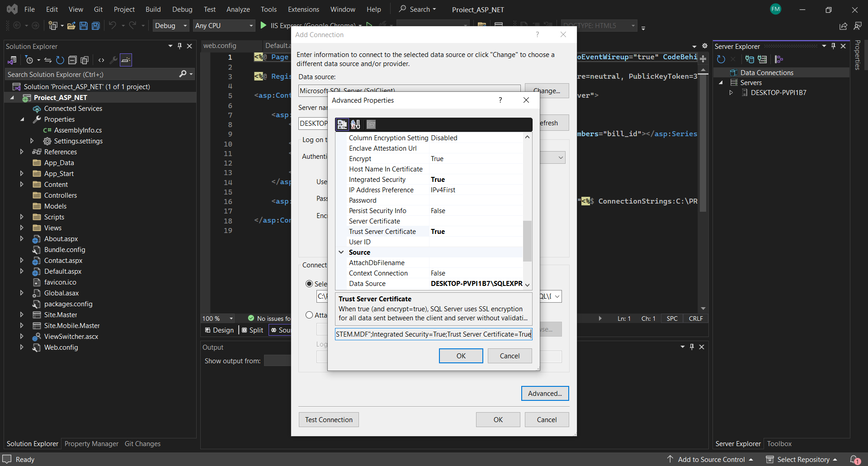Click the Save icon in main toolbar

[x=84, y=26]
